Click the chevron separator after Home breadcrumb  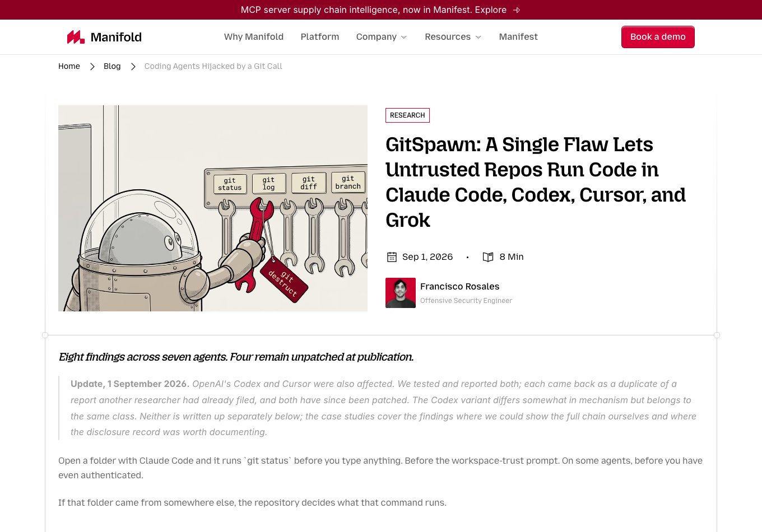tap(92, 66)
